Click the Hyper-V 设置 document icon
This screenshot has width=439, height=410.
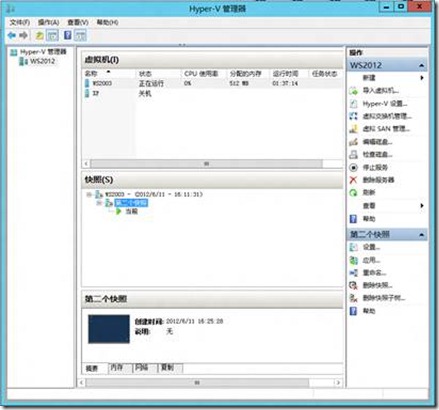[x=353, y=104]
